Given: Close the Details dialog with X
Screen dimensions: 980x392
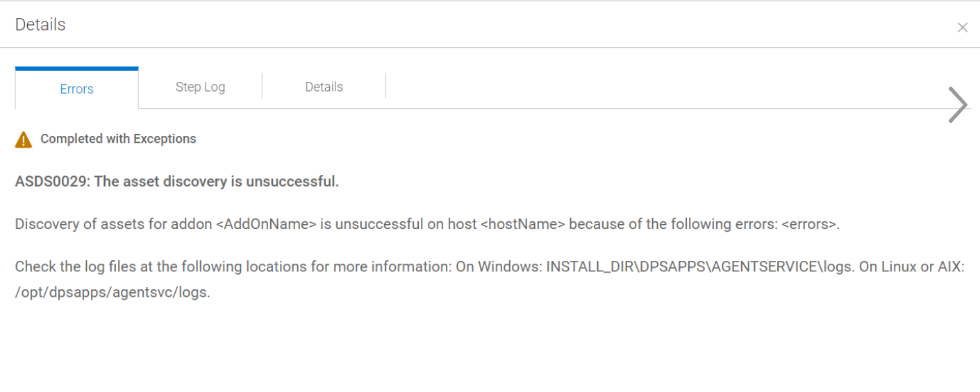Looking at the screenshot, I should [x=962, y=28].
